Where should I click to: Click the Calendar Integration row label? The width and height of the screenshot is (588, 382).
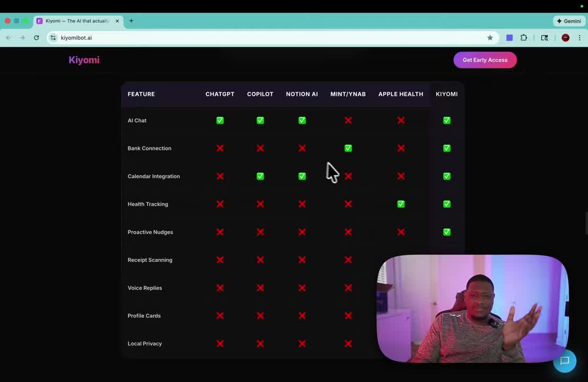click(x=154, y=176)
